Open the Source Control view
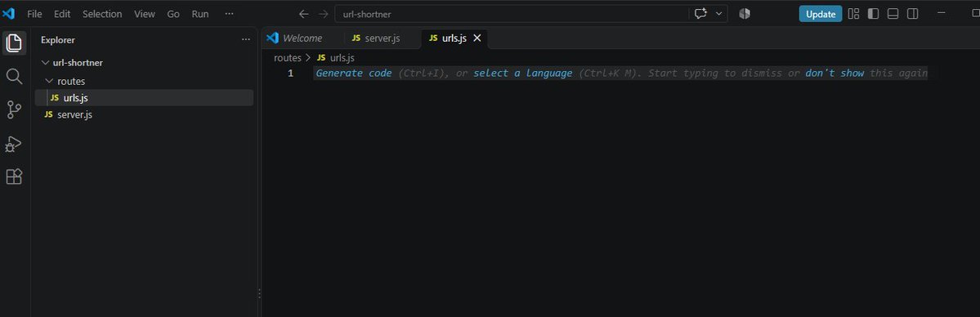This screenshot has height=317, width=980. [14, 110]
